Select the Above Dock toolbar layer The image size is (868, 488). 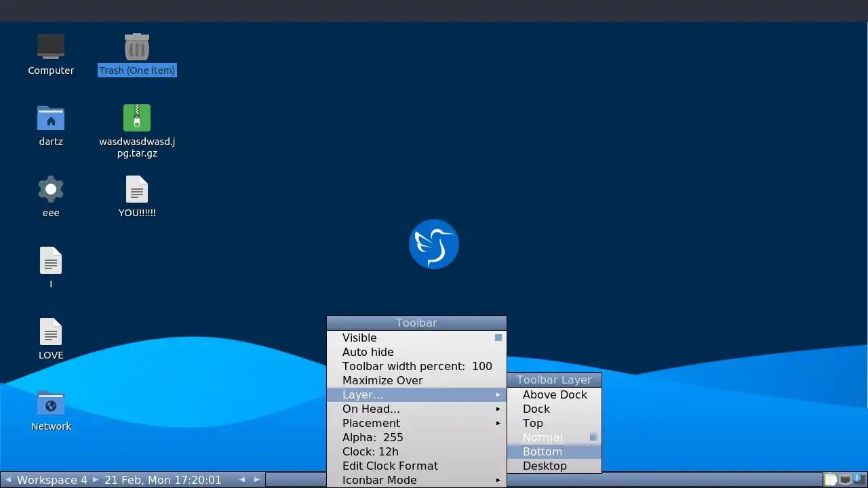pyautogui.click(x=554, y=394)
